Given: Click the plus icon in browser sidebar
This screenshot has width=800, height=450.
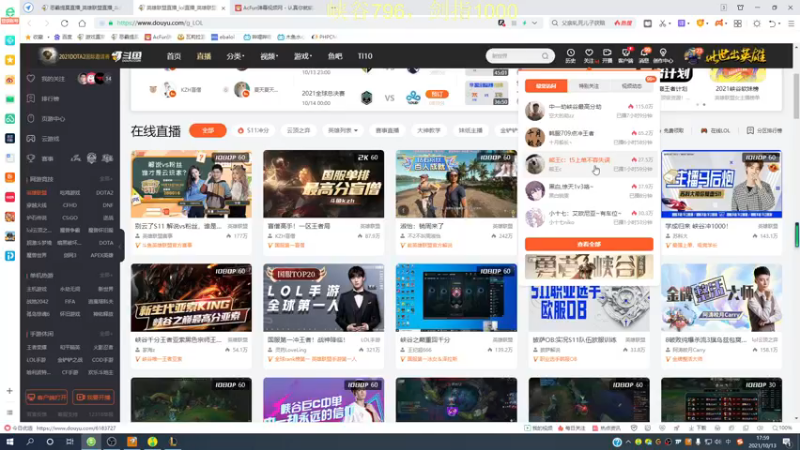Looking at the screenshot, I should (10, 391).
